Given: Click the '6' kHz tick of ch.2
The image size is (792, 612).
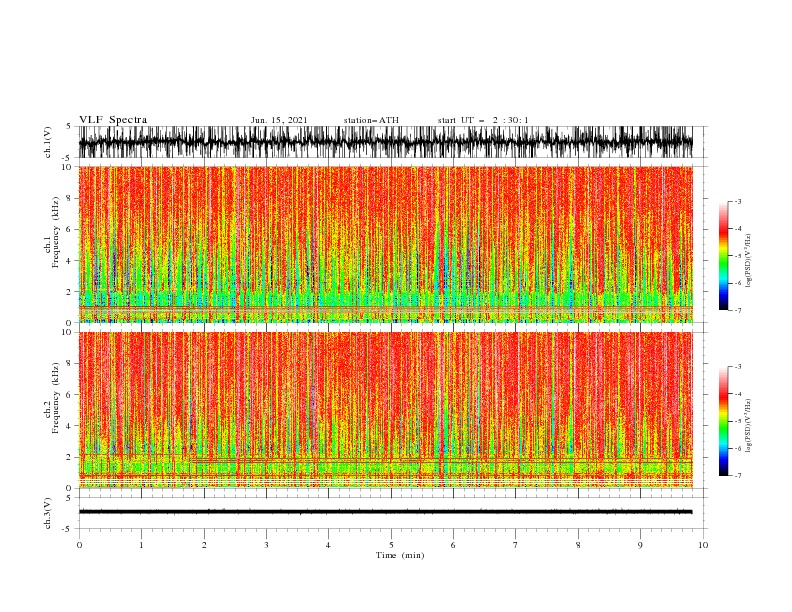Looking at the screenshot, I should coord(69,395).
